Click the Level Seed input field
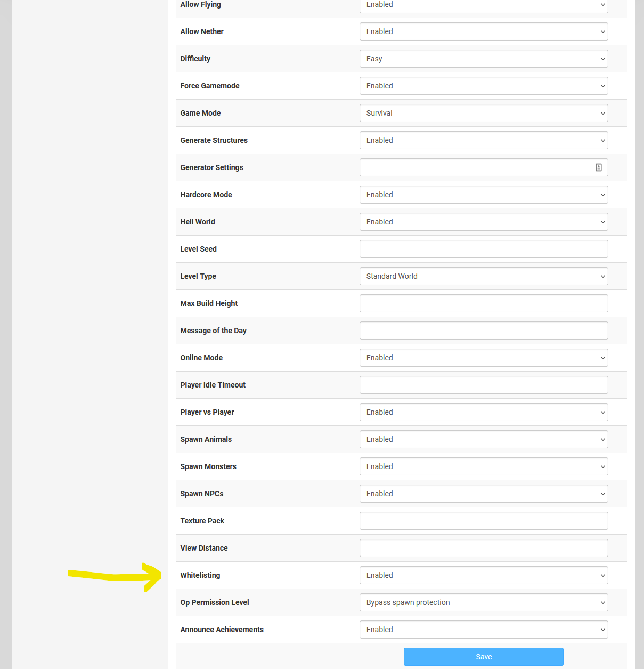Image resolution: width=644 pixels, height=669 pixels. (x=483, y=249)
